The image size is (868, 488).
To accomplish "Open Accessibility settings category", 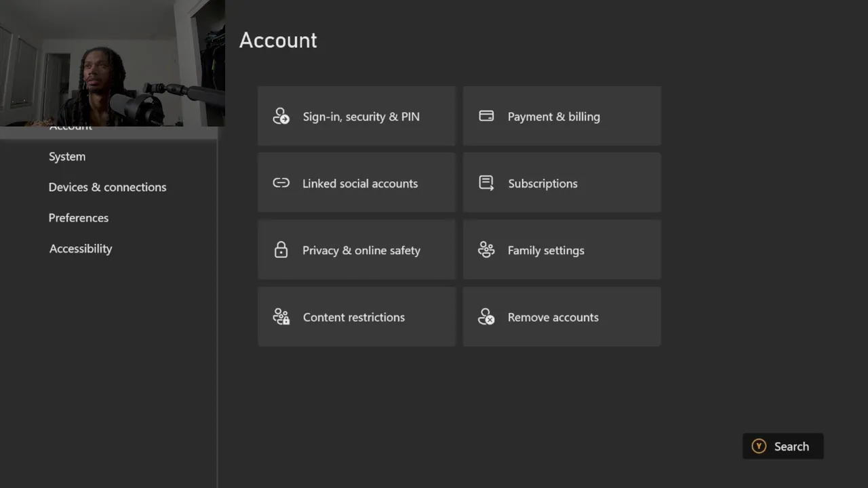I will [81, 249].
